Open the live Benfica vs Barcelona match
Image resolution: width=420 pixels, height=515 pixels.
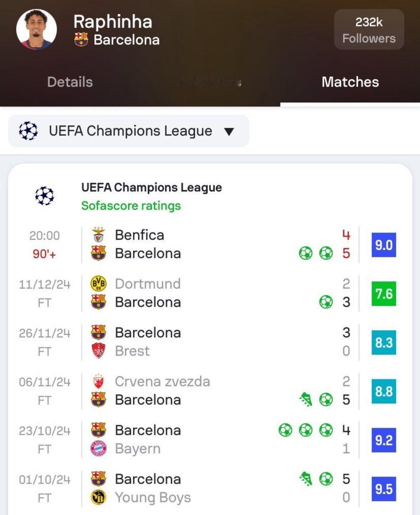(x=210, y=245)
